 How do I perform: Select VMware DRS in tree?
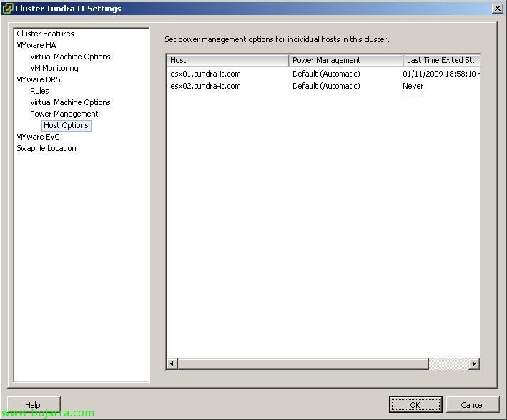(39, 79)
